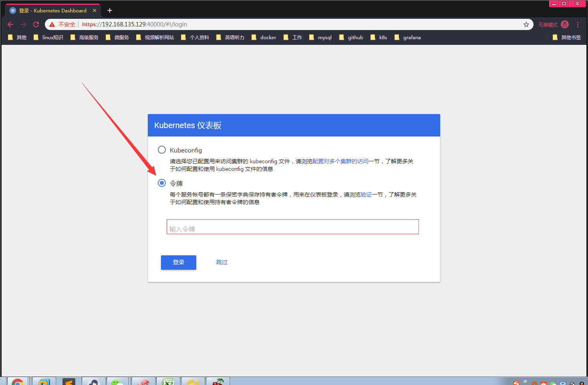Open the 英语听力 bookmark folder
Image resolution: width=588 pixels, height=385 pixels.
tap(230, 37)
